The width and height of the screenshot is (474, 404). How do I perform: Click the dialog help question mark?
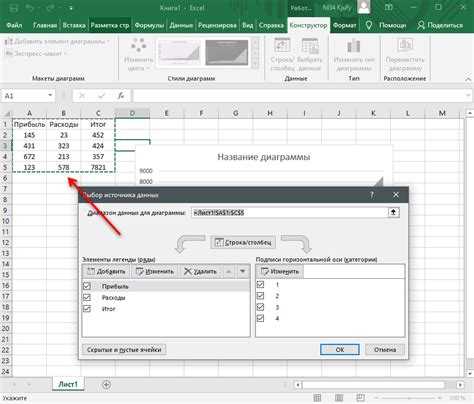point(372,195)
